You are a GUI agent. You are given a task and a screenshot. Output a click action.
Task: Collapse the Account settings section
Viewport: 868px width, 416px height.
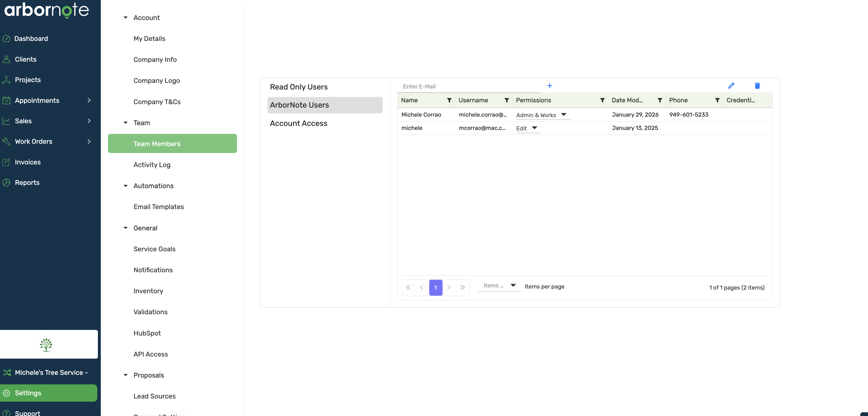(x=125, y=18)
